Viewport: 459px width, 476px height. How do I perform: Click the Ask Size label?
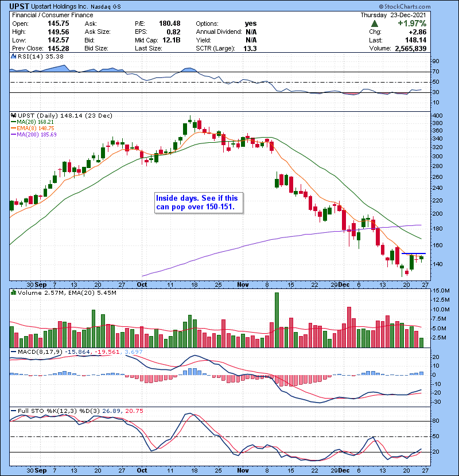(98, 32)
